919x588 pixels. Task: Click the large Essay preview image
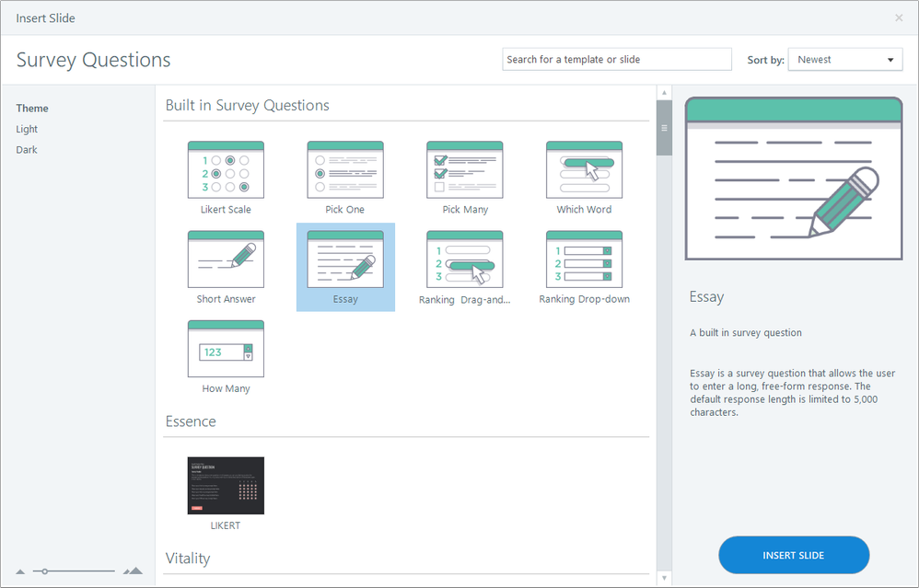coord(794,179)
